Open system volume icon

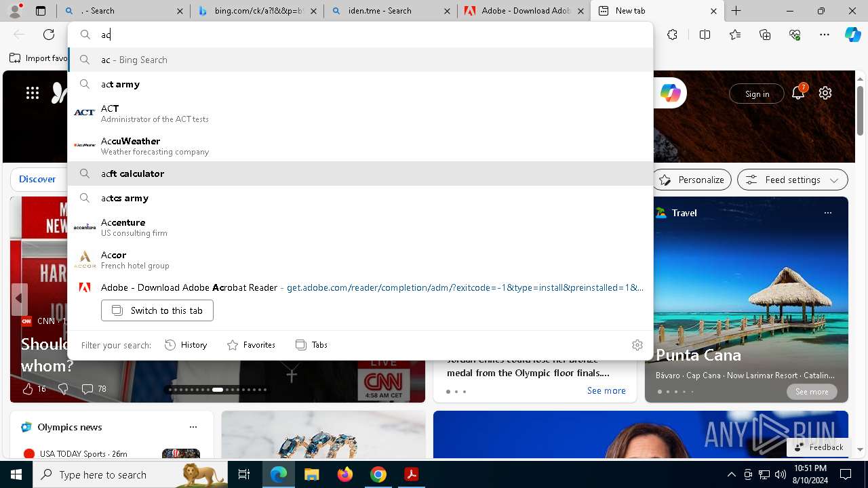coord(781,474)
